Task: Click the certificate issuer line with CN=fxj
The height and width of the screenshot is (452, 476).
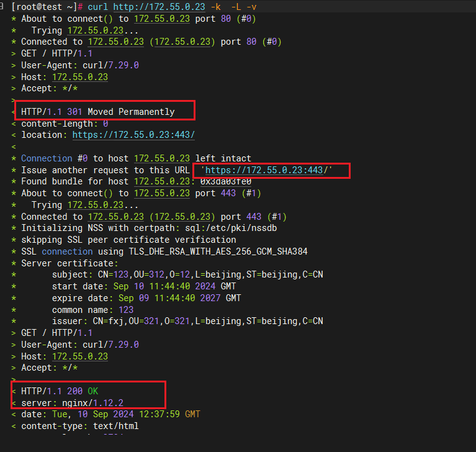Action: [x=187, y=321]
